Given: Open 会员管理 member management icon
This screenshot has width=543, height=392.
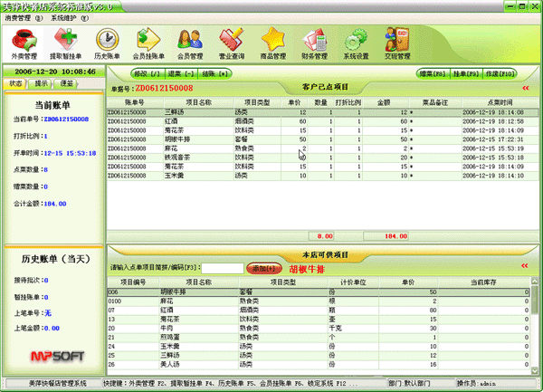Looking at the screenshot, I should pos(189,41).
